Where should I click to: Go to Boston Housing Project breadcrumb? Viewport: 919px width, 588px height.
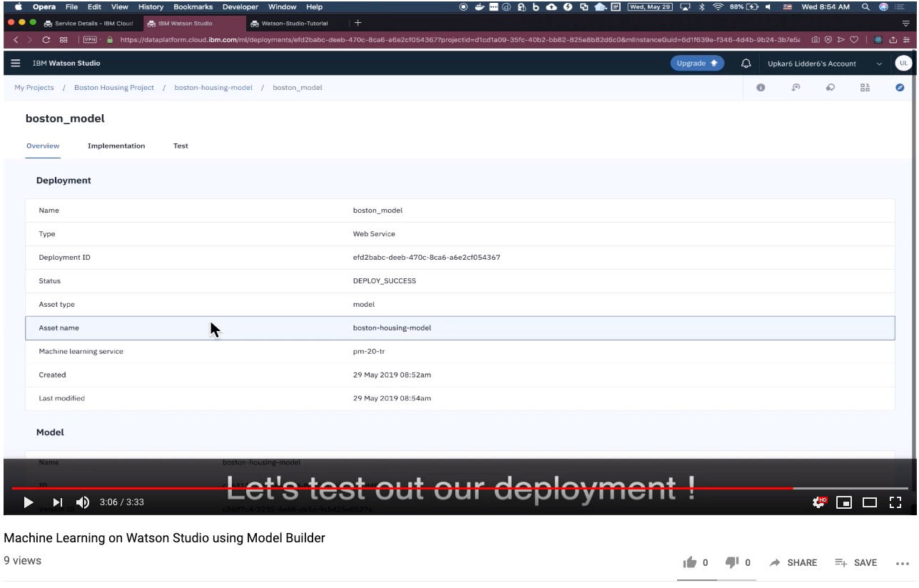click(x=114, y=87)
